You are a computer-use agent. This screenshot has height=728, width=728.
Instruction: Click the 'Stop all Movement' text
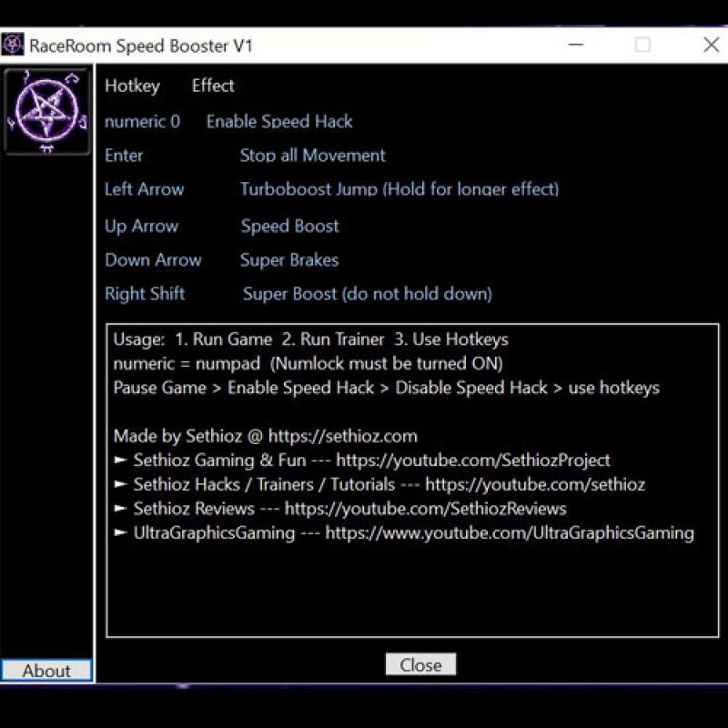312,156
